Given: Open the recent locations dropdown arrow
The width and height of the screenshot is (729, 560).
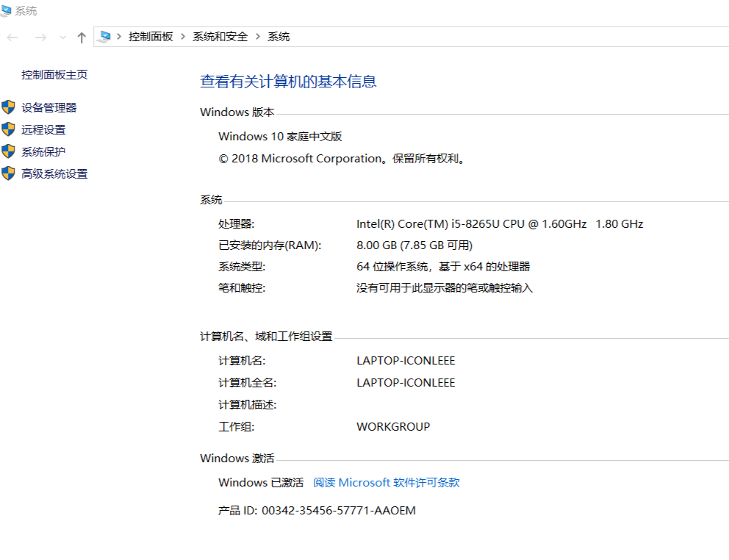Looking at the screenshot, I should point(62,37).
